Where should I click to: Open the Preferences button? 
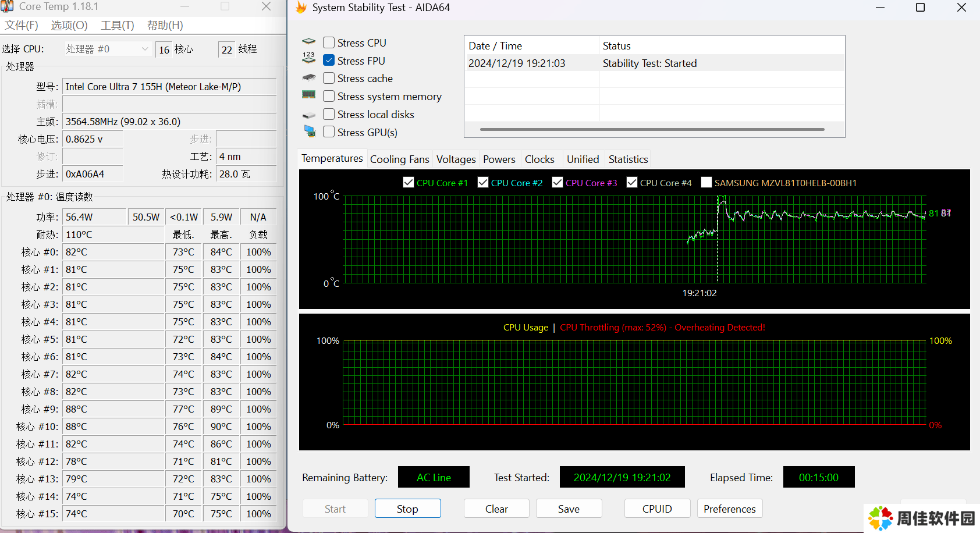pyautogui.click(x=729, y=509)
